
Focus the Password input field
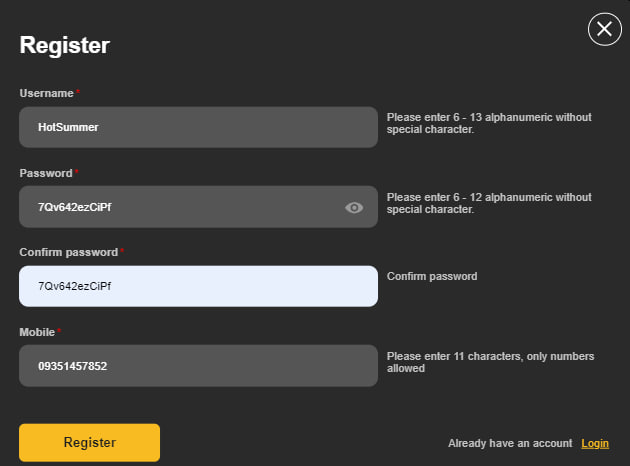[198, 207]
